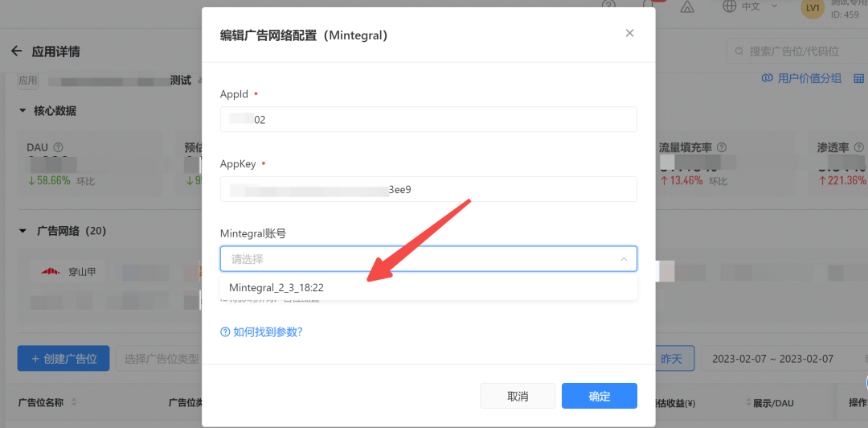The image size is (868, 428).
Task: Open the 2023-02-07 date range picker
Action: tap(784, 359)
